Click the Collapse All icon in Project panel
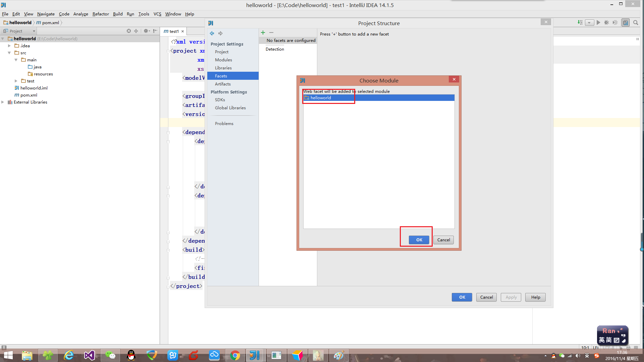 click(x=136, y=31)
